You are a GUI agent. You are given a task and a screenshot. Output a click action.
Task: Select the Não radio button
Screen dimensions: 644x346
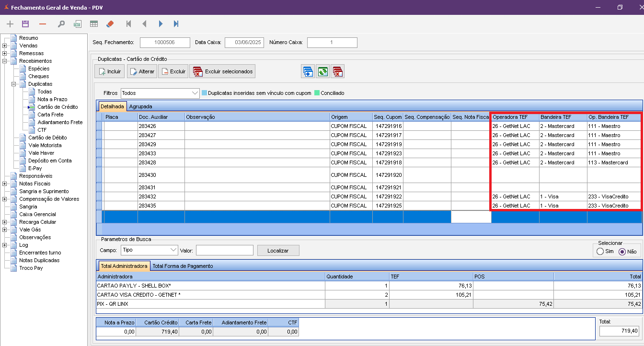click(622, 252)
